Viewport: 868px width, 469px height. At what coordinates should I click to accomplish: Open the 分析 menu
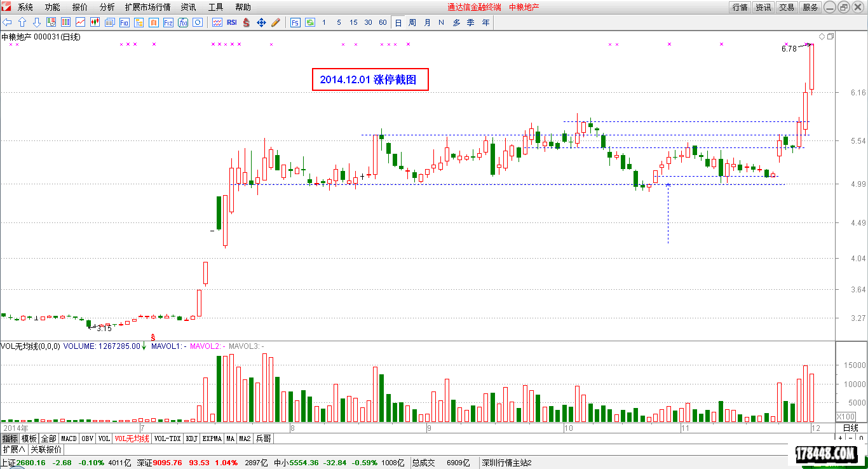click(107, 7)
